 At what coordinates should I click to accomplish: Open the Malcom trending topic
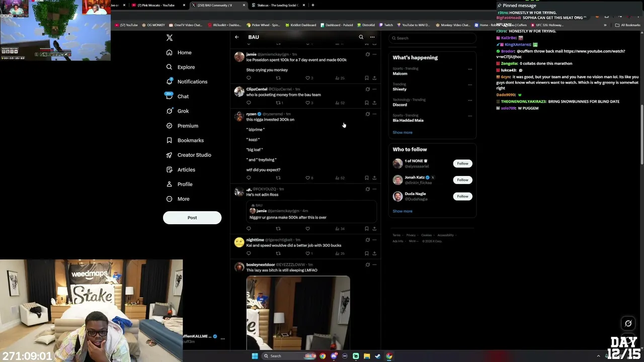pos(400,73)
